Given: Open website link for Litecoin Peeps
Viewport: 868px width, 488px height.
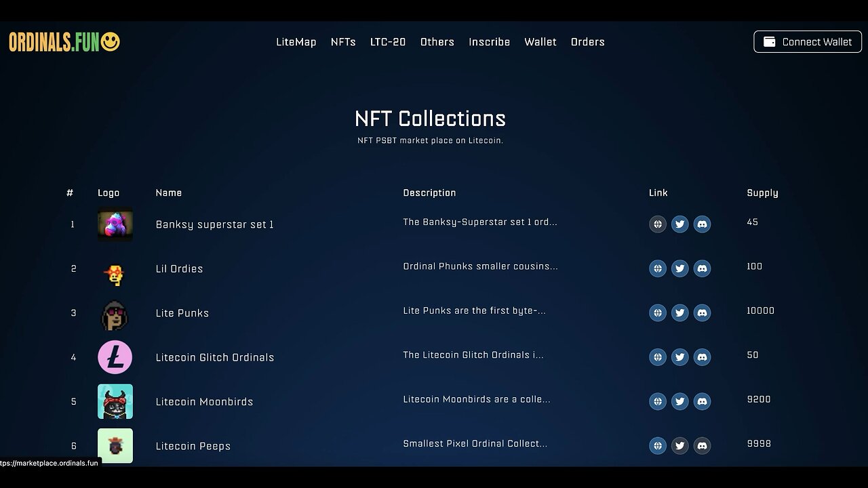Looking at the screenshot, I should [x=658, y=445].
